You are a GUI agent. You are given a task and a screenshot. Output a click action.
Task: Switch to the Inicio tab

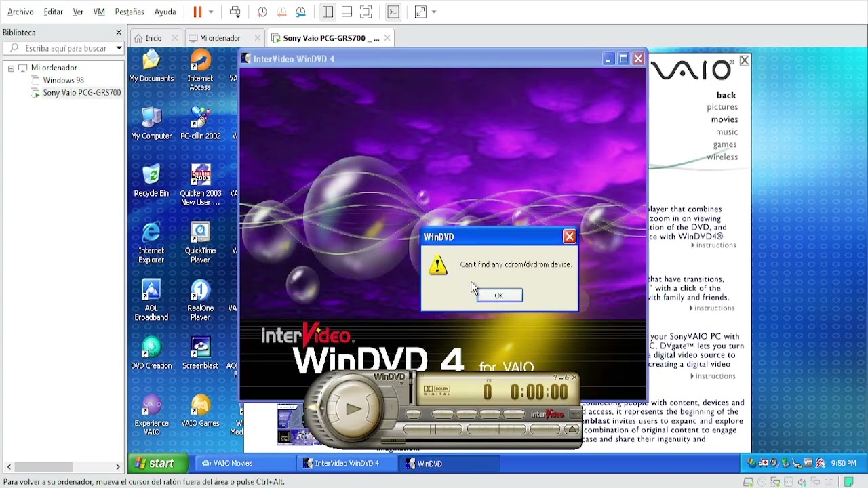154,38
